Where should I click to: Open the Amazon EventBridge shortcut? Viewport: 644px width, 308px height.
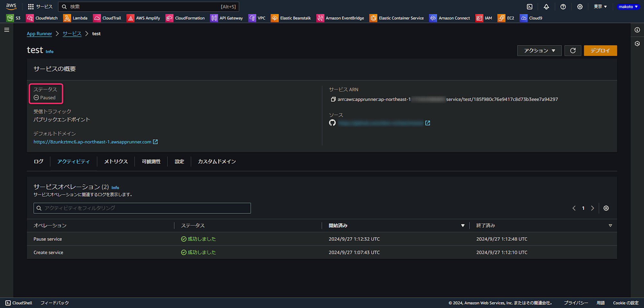[x=340, y=18]
